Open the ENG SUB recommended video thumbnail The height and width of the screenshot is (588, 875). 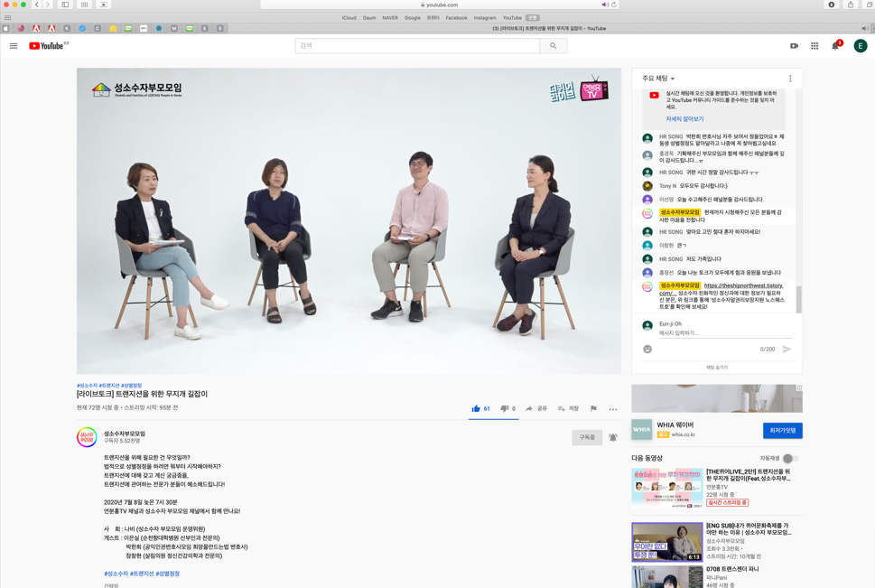(666, 542)
